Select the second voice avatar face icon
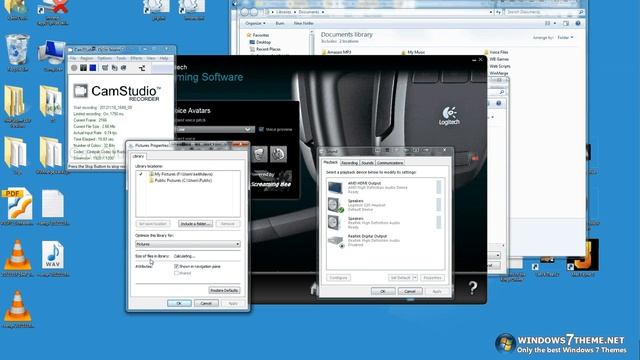This screenshot has height=360, width=640. coord(278,154)
